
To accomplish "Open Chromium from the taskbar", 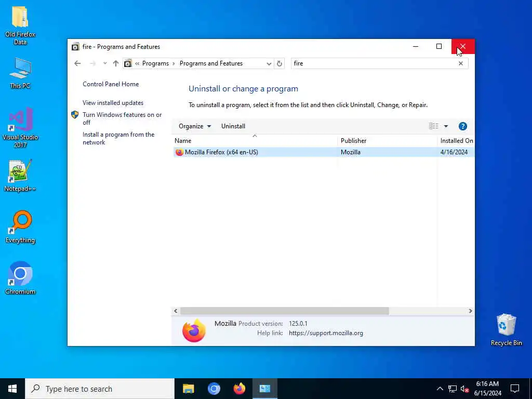I will point(214,389).
